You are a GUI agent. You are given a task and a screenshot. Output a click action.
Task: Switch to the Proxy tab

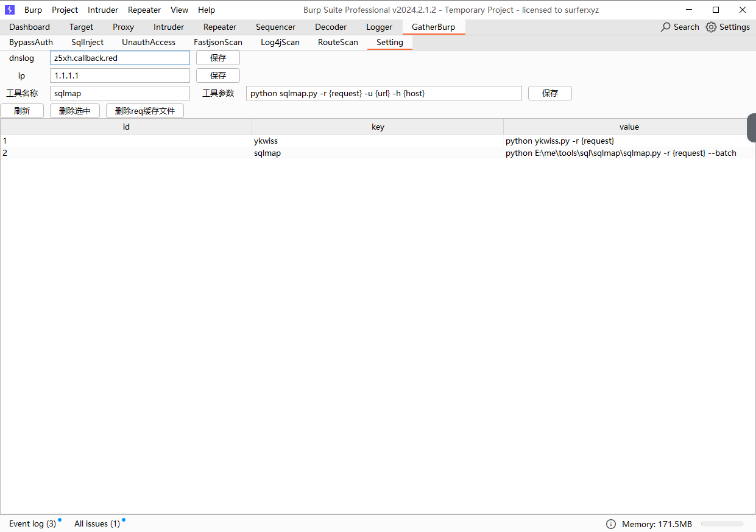[x=123, y=27]
